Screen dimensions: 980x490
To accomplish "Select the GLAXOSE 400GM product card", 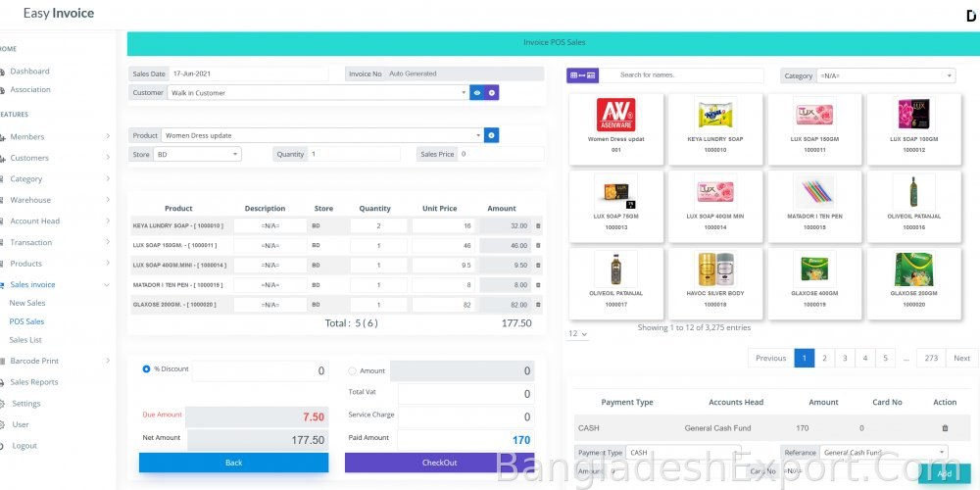I will click(814, 283).
